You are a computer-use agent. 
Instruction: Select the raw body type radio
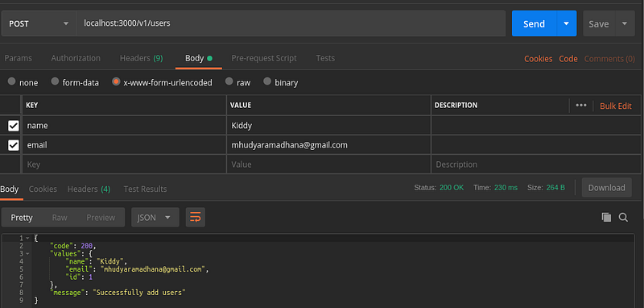point(229,81)
